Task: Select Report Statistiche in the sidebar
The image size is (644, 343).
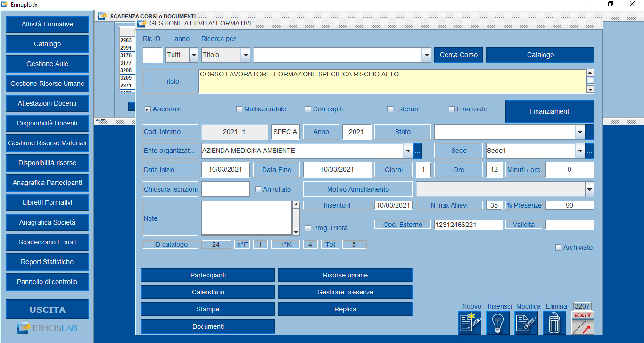Action: pyautogui.click(x=47, y=262)
